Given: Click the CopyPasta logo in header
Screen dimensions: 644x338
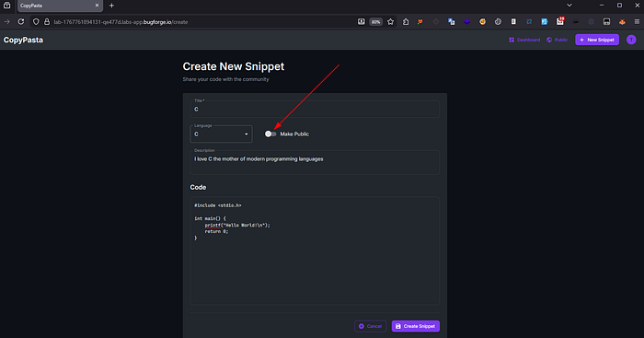Looking at the screenshot, I should click(23, 40).
